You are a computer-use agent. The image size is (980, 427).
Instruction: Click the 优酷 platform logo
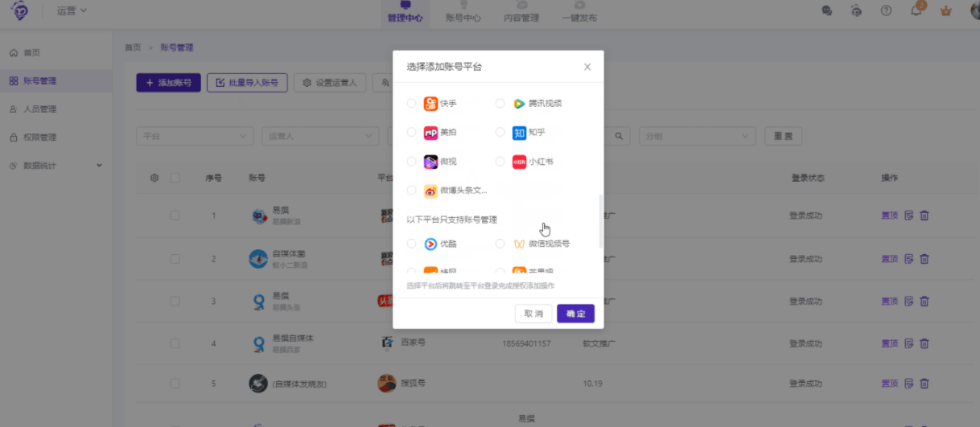point(430,244)
